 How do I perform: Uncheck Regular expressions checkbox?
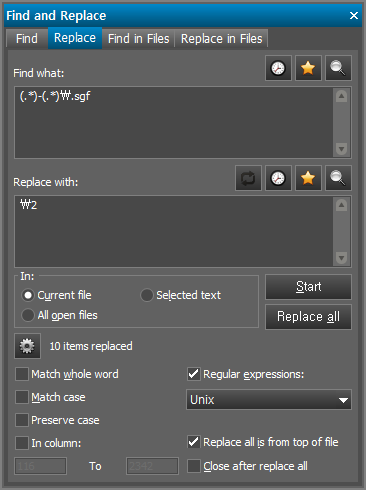point(194,374)
